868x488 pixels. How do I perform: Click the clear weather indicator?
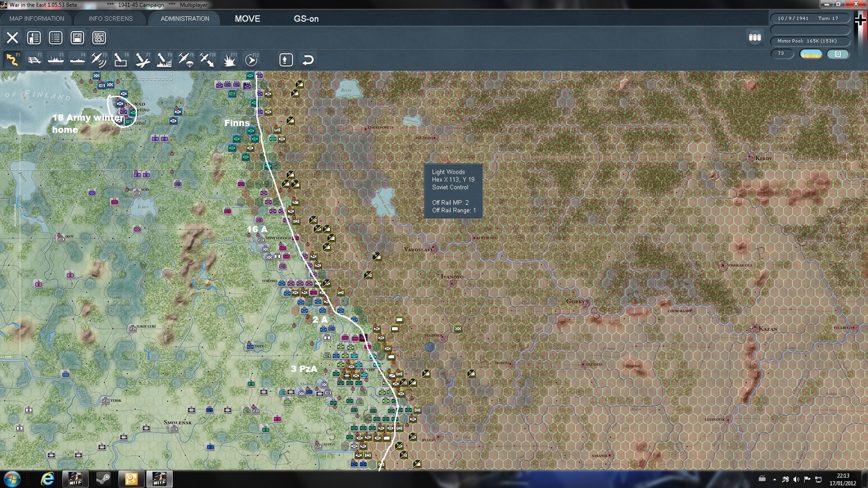(x=811, y=54)
